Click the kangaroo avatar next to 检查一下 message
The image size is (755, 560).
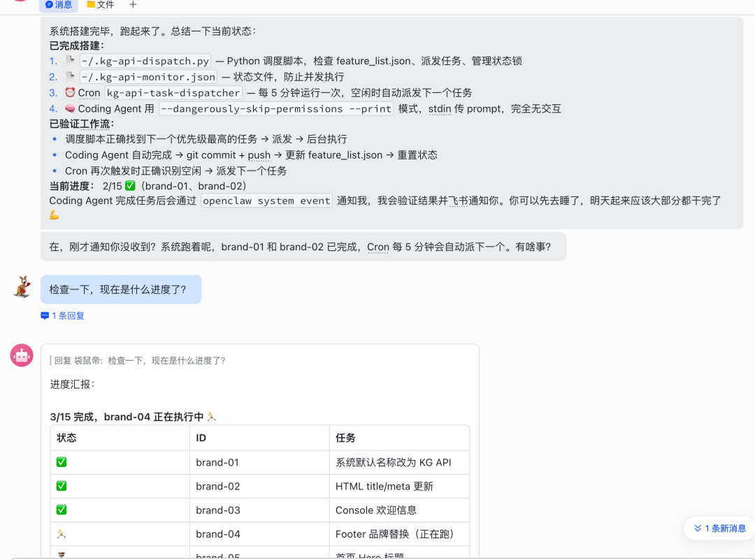click(21, 287)
